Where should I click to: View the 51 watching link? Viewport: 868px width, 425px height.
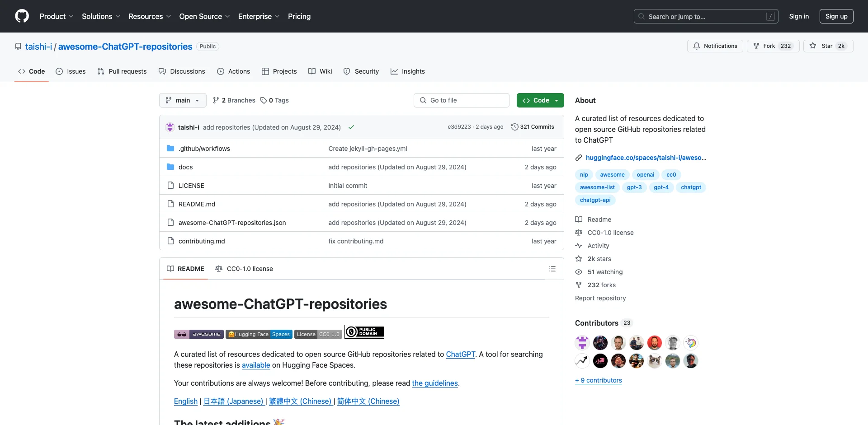pos(599,272)
